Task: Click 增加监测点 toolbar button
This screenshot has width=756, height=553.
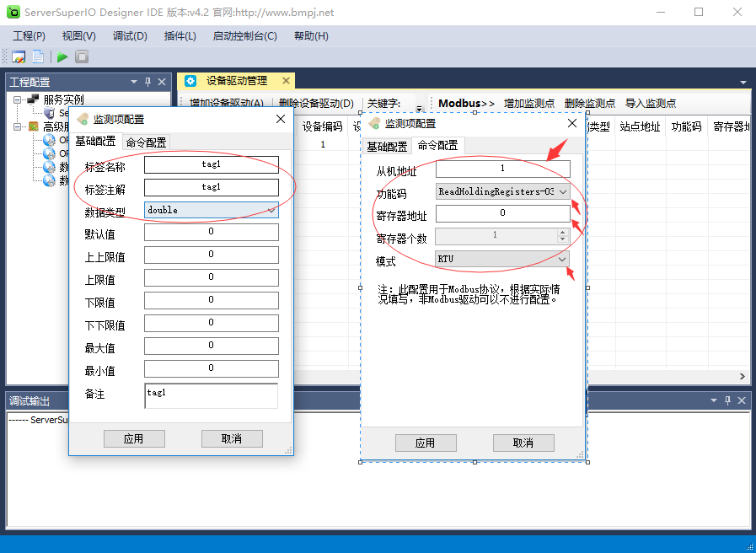Action: tap(529, 103)
